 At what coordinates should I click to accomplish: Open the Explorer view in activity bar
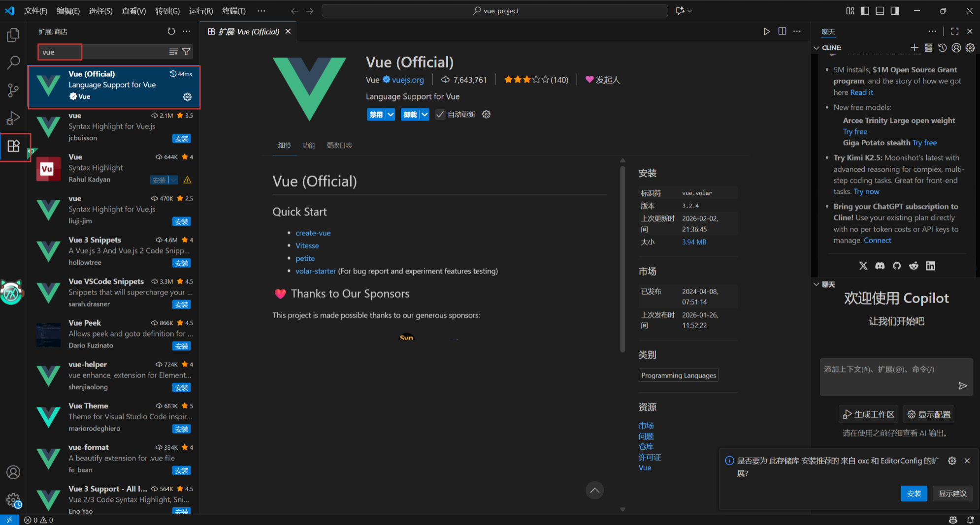point(13,35)
